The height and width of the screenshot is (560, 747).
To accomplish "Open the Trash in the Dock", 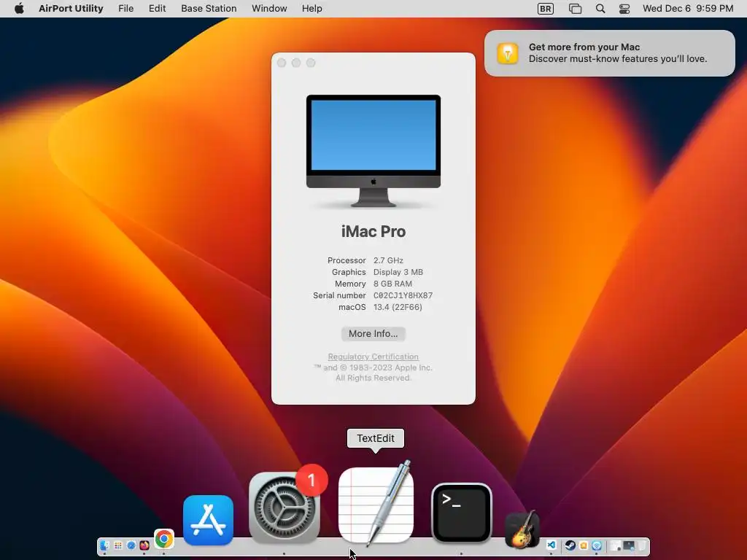I will pos(642,545).
